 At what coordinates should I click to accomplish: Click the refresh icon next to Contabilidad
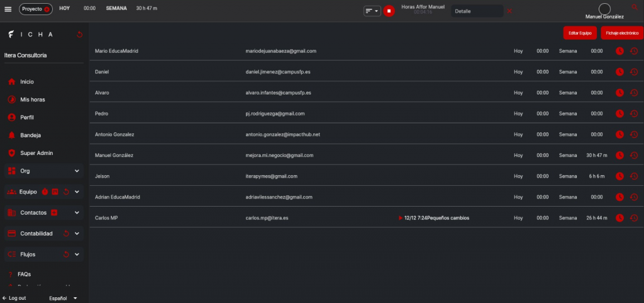point(66,234)
